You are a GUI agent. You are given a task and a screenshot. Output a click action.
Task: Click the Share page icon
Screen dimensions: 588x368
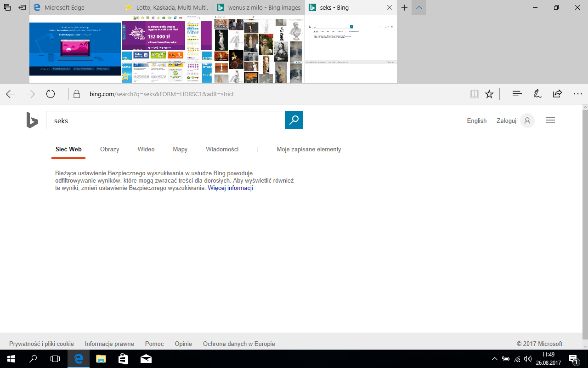[x=557, y=94]
